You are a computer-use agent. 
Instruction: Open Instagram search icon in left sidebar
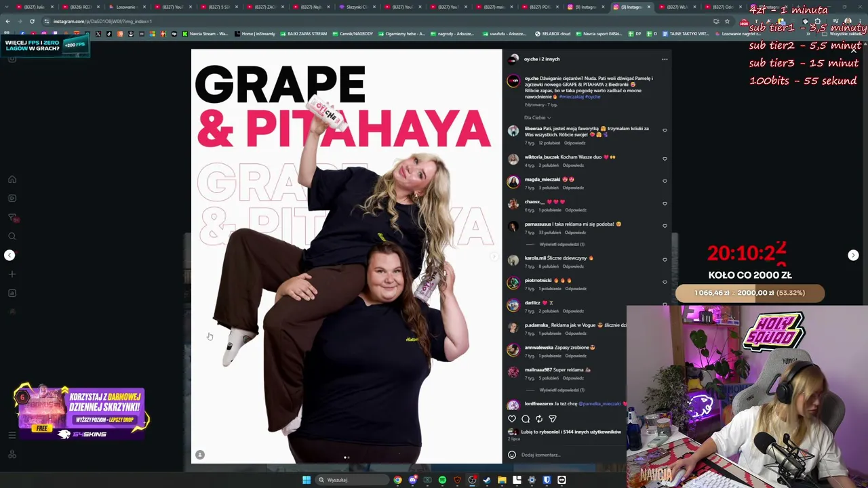(x=12, y=236)
